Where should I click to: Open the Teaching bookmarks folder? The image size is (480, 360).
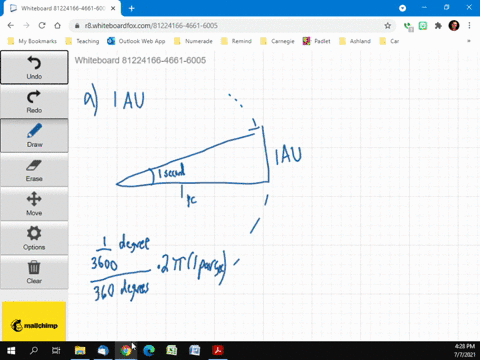click(x=83, y=41)
